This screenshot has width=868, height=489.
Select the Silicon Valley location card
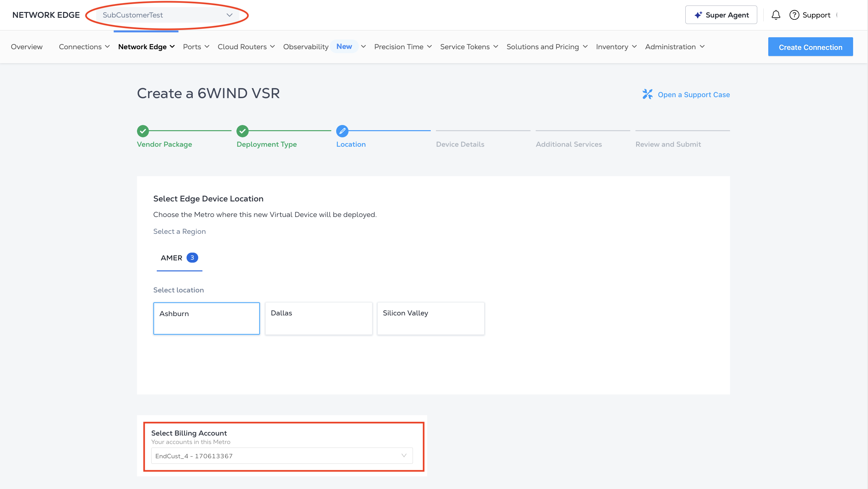(x=431, y=318)
